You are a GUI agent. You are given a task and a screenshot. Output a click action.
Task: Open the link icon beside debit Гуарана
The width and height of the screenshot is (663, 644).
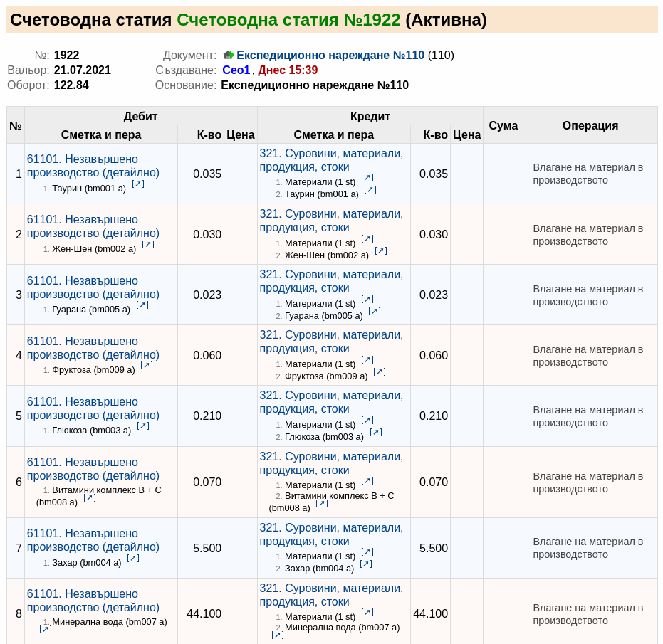(x=142, y=305)
